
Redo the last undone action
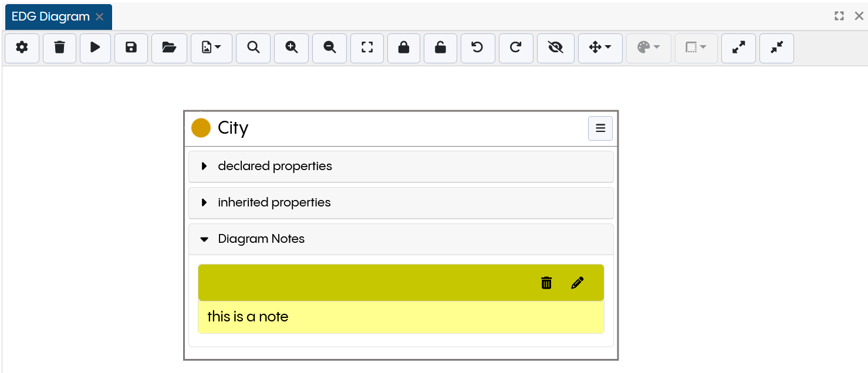tap(516, 48)
